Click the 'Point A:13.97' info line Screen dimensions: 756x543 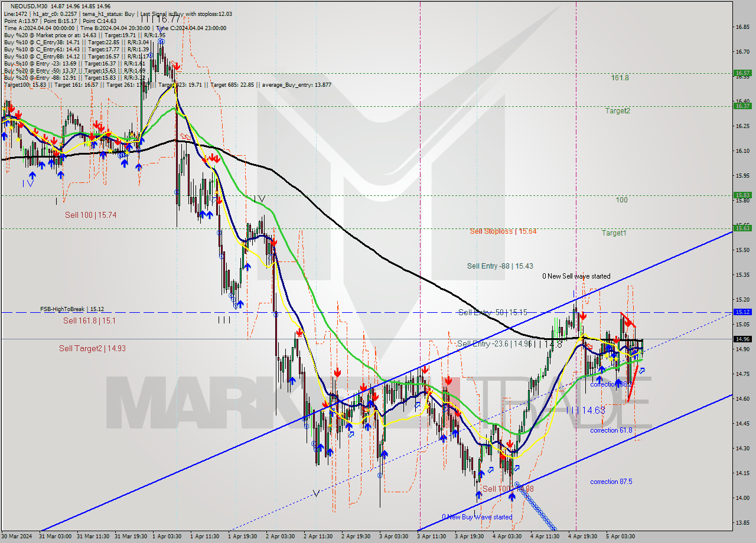tap(60, 21)
